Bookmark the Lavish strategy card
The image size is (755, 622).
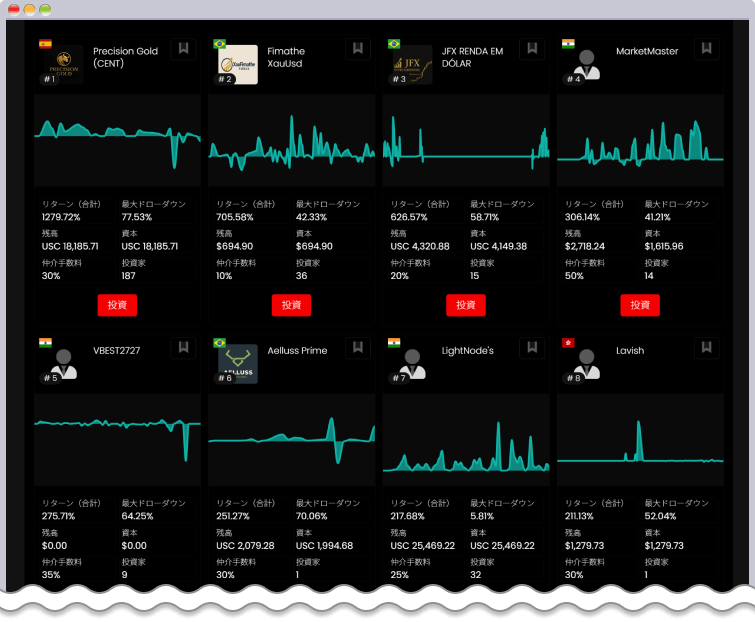pyautogui.click(x=706, y=347)
